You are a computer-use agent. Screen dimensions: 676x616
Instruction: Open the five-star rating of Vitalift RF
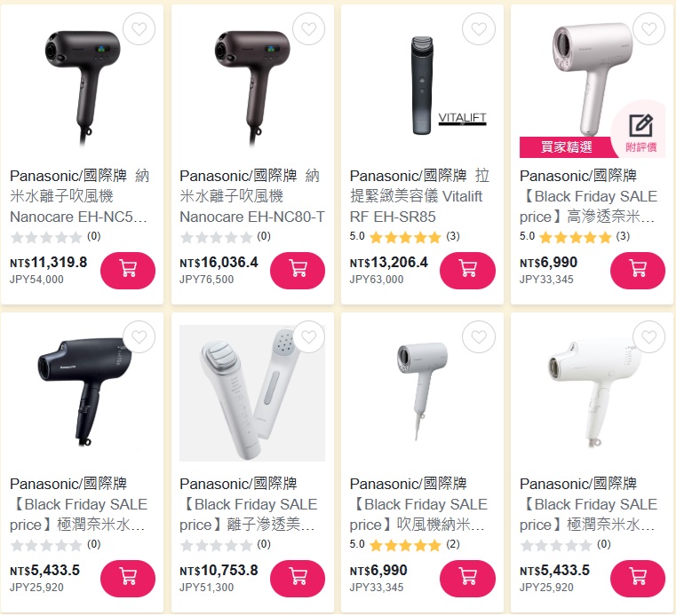click(x=405, y=236)
